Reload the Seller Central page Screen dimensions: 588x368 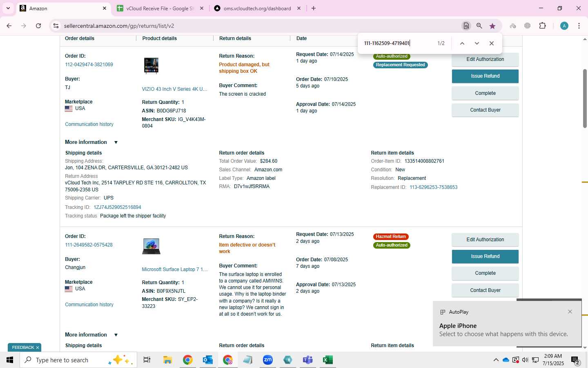tap(38, 26)
